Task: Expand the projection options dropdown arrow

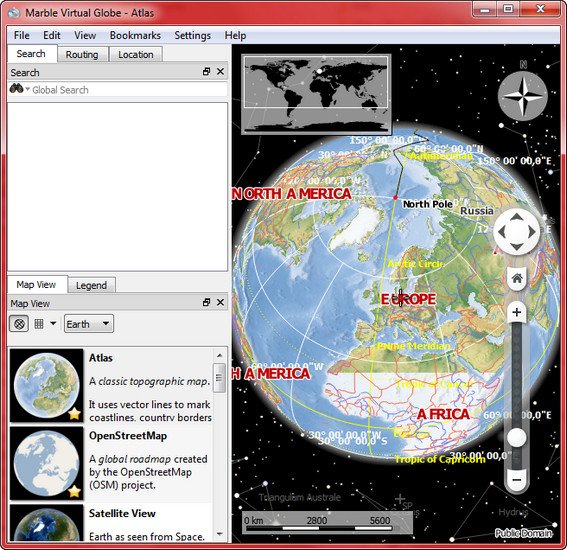Action: pyautogui.click(x=53, y=323)
